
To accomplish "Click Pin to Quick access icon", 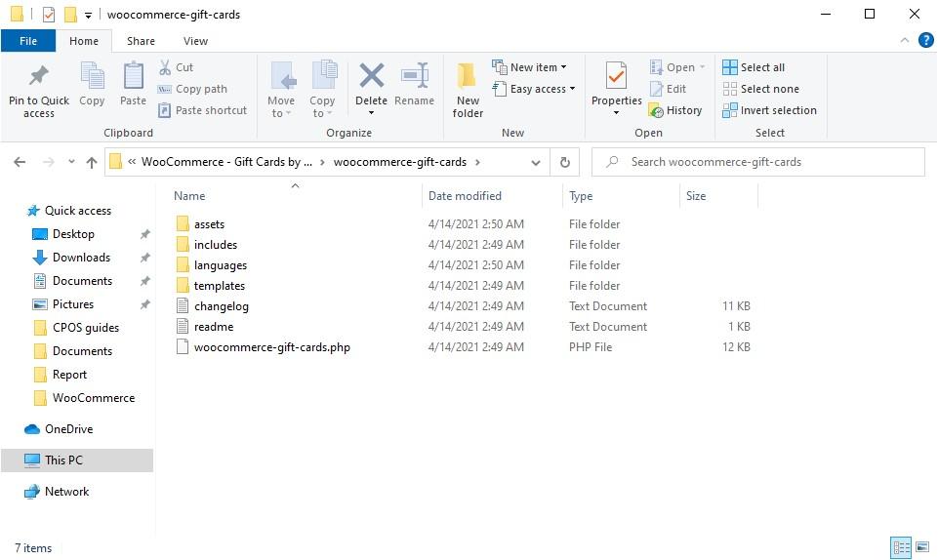I will (x=39, y=75).
